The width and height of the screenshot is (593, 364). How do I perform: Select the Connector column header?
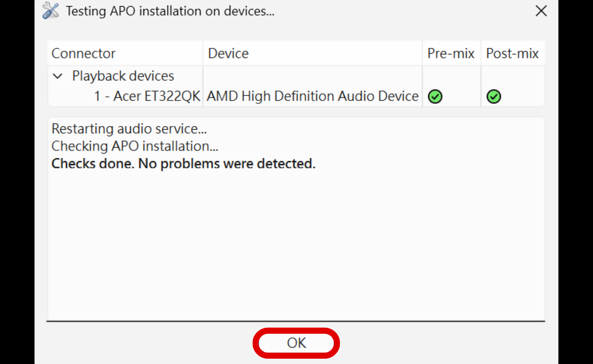83,53
